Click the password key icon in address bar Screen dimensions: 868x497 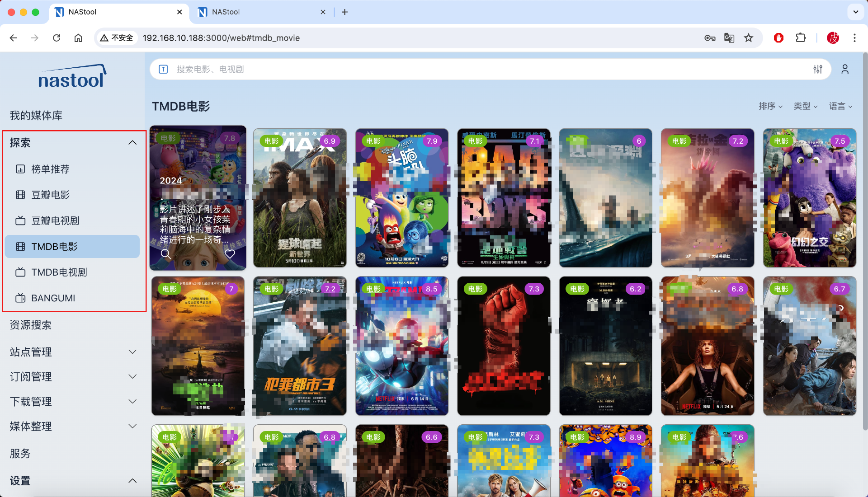pyautogui.click(x=710, y=38)
